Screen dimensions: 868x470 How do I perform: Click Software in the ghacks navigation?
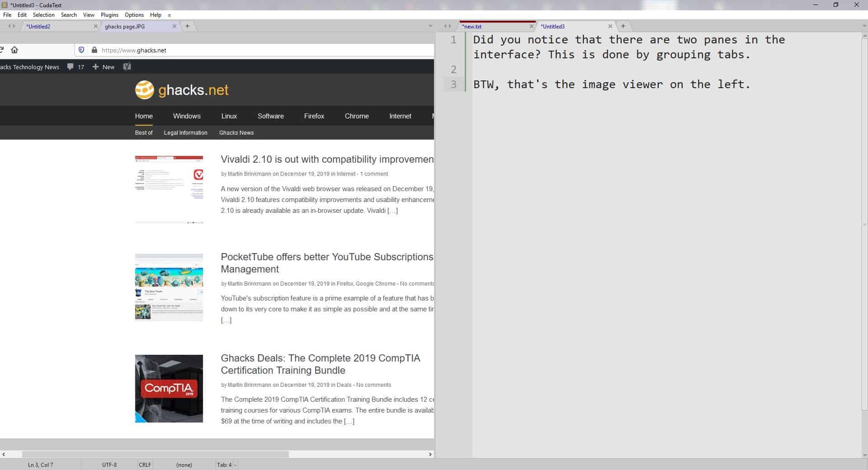coord(271,116)
